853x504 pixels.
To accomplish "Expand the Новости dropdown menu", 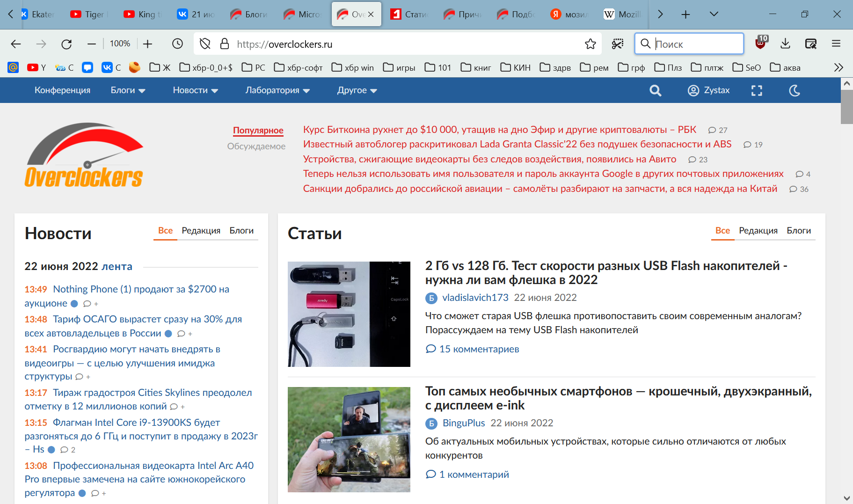I will [196, 90].
